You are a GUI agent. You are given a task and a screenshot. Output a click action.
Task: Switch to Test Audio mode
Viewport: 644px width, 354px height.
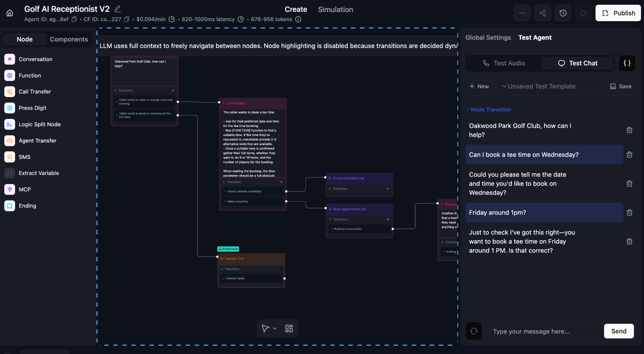[x=503, y=63]
